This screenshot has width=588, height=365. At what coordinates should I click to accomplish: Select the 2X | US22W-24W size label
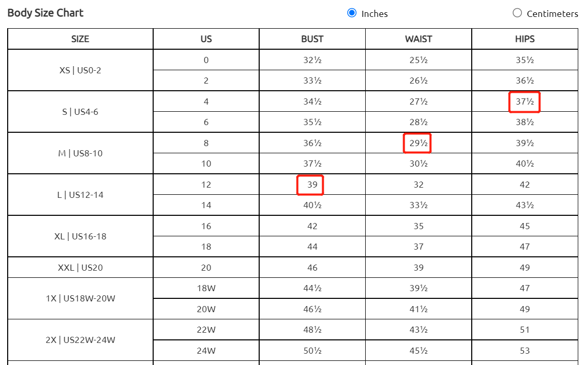[80, 340]
